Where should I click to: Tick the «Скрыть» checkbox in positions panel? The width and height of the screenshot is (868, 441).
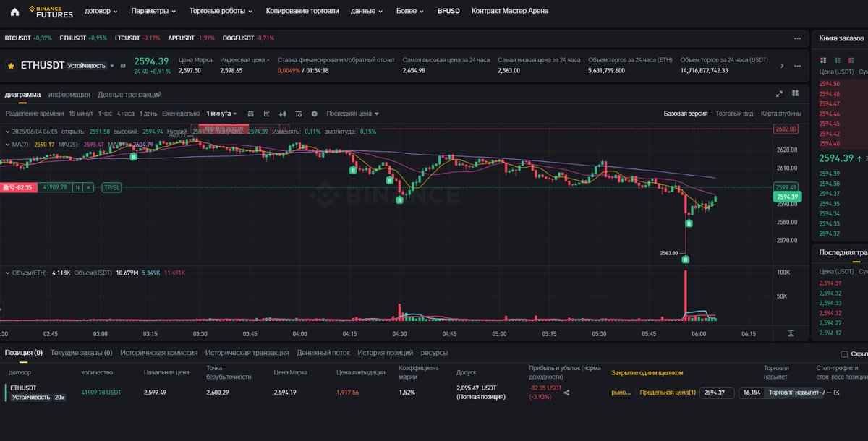(844, 354)
